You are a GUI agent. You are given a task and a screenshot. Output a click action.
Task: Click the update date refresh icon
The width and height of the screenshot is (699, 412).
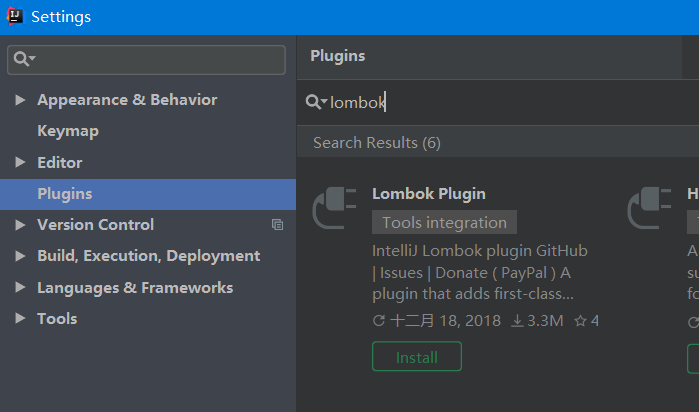[x=378, y=321]
